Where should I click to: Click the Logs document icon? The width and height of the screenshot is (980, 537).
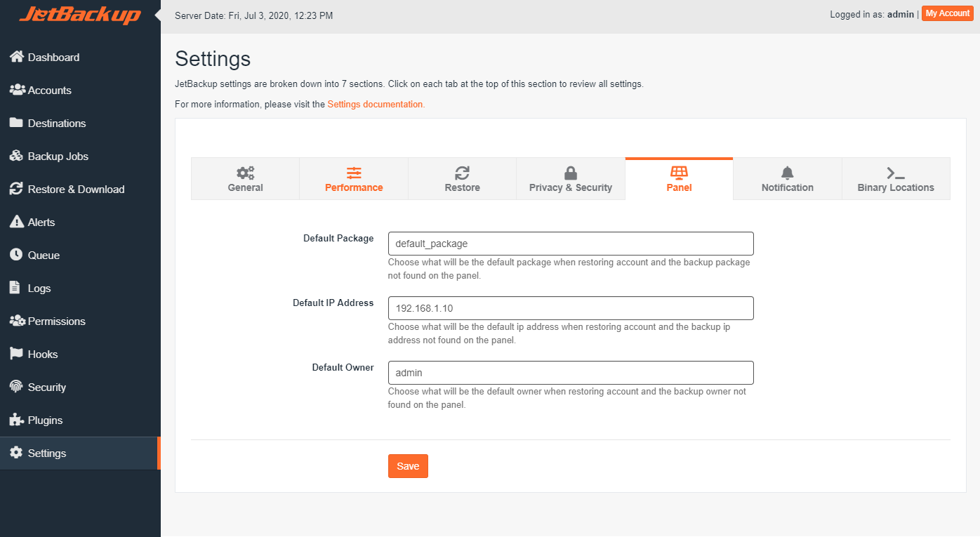point(14,288)
